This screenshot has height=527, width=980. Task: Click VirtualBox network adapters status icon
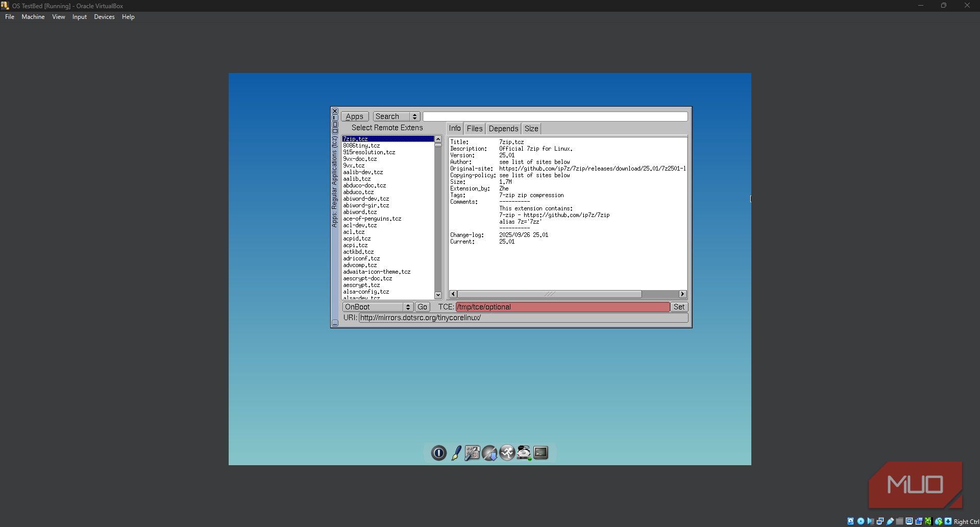click(x=880, y=521)
